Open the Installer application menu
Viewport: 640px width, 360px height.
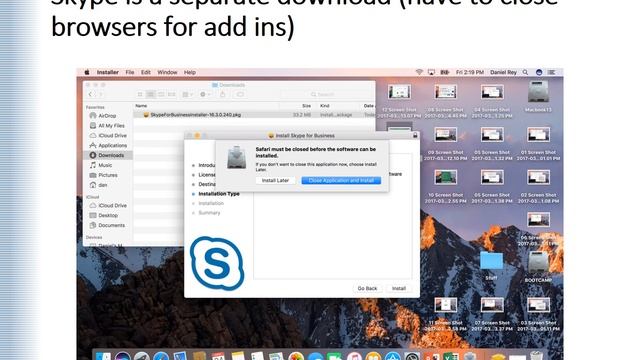(107, 72)
